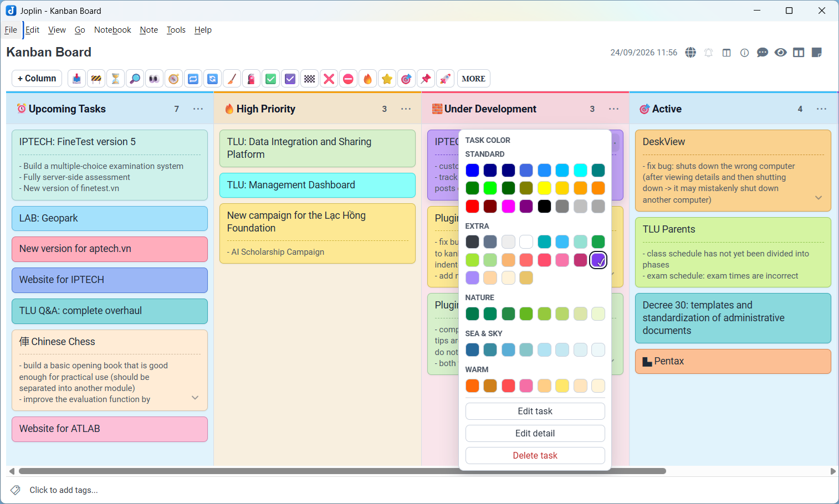Open Active column options menu
This screenshot has width=839, height=504.
pos(821,109)
